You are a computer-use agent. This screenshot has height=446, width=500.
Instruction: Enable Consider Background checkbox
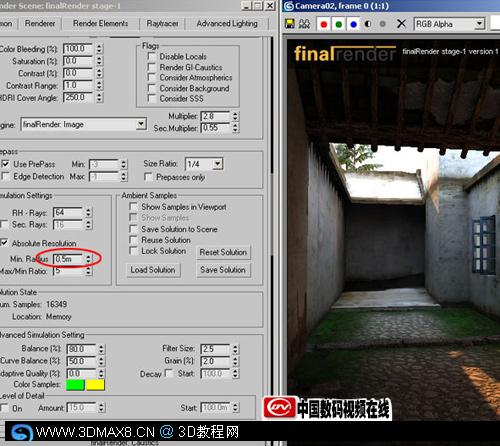(x=152, y=88)
